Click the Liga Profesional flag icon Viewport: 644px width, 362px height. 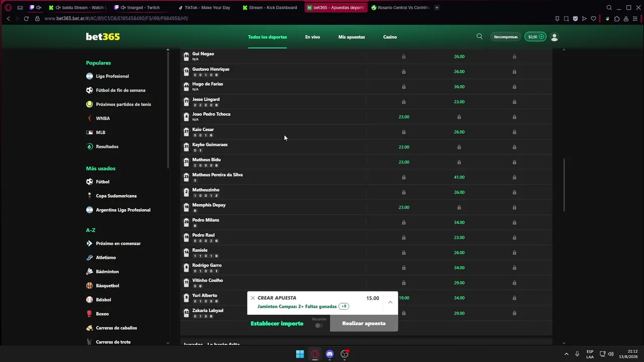coord(90,76)
